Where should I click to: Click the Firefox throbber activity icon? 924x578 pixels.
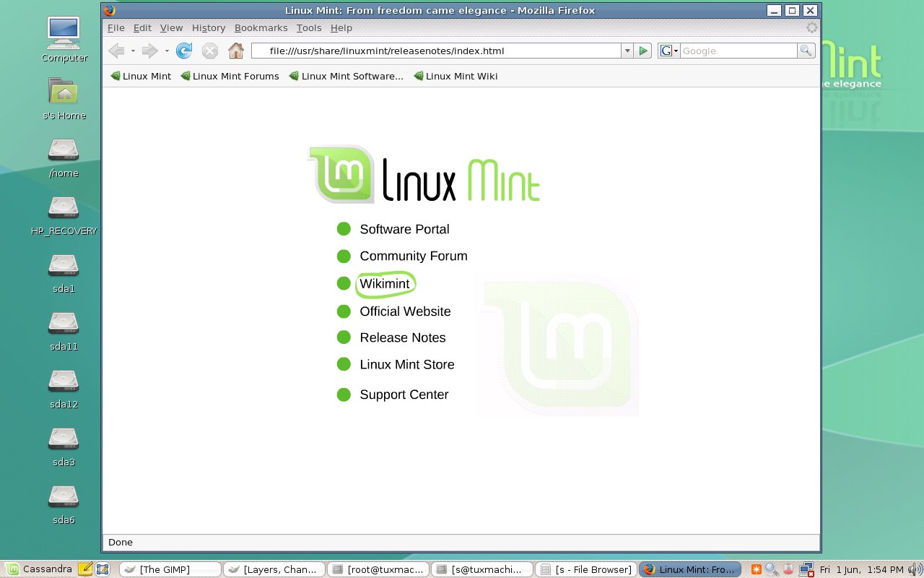(812, 27)
